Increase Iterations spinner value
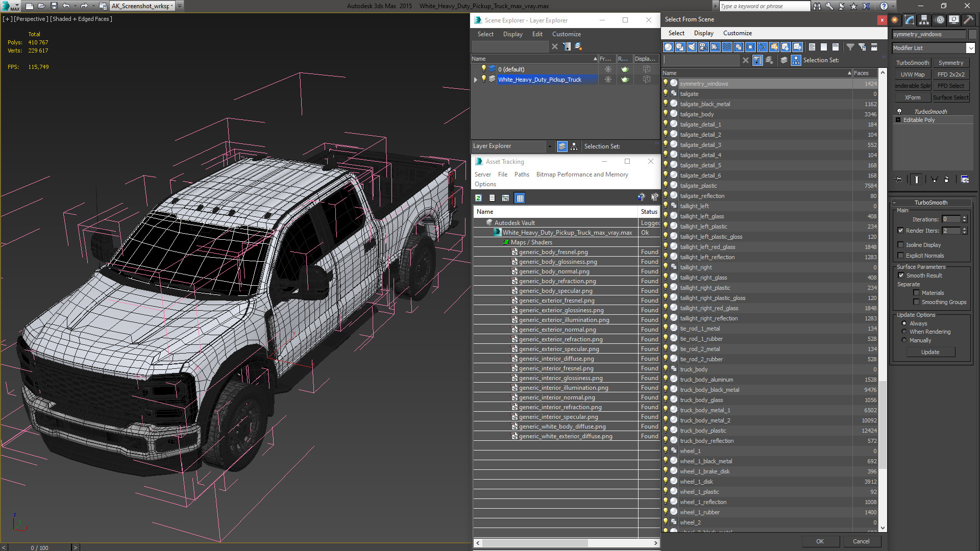The width and height of the screenshot is (980, 551). click(964, 217)
